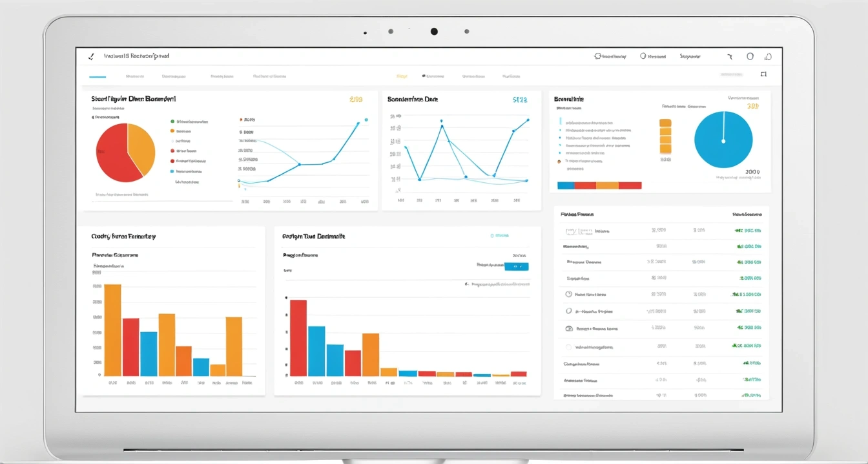Expand the arrow filter text below blue button

(498, 284)
